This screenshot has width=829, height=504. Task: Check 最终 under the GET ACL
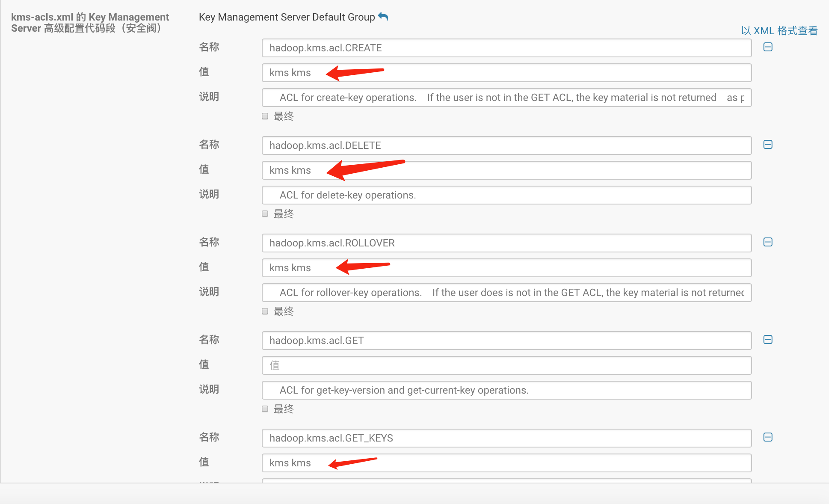[265, 409]
